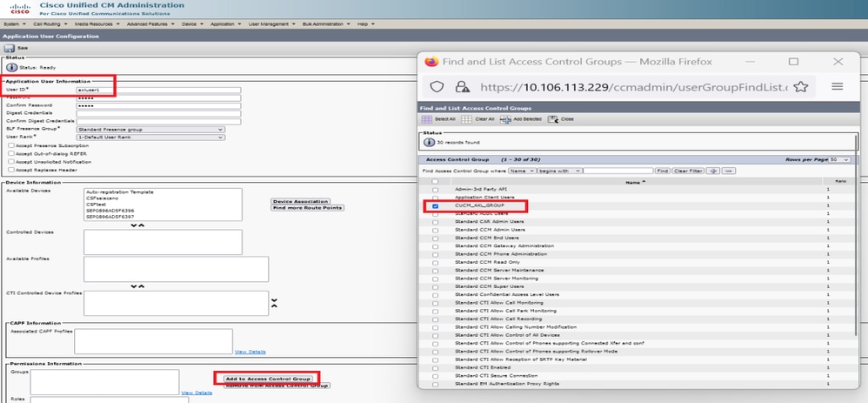
Task: Click Find more Route Points button
Action: tap(307, 208)
